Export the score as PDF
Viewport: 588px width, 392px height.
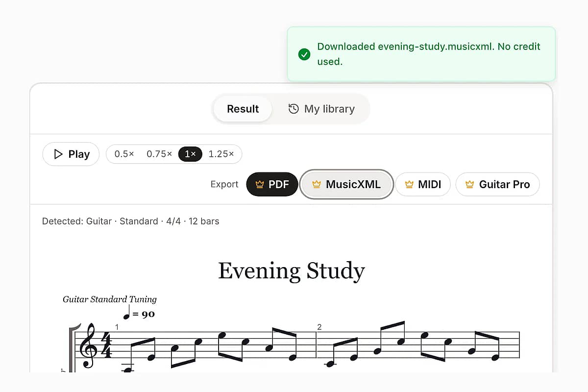[x=272, y=184]
